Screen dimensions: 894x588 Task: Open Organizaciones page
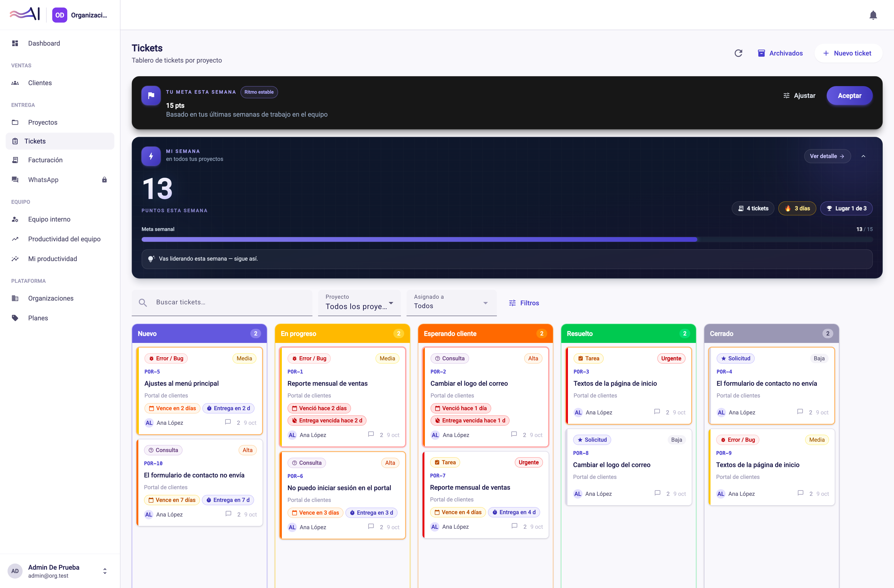(x=60, y=298)
